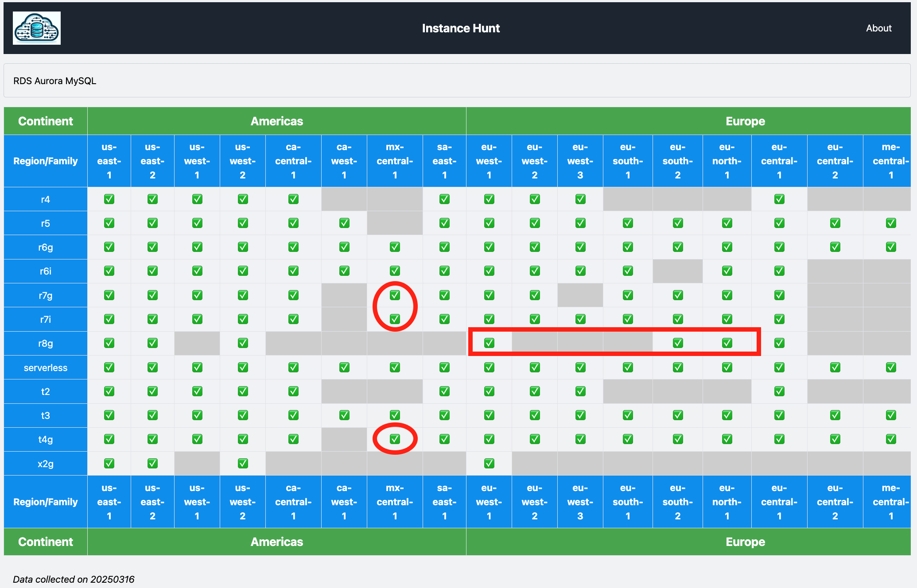This screenshot has width=917, height=588.
Task: Click the bottom Europe continent footer
Action: click(x=688, y=542)
